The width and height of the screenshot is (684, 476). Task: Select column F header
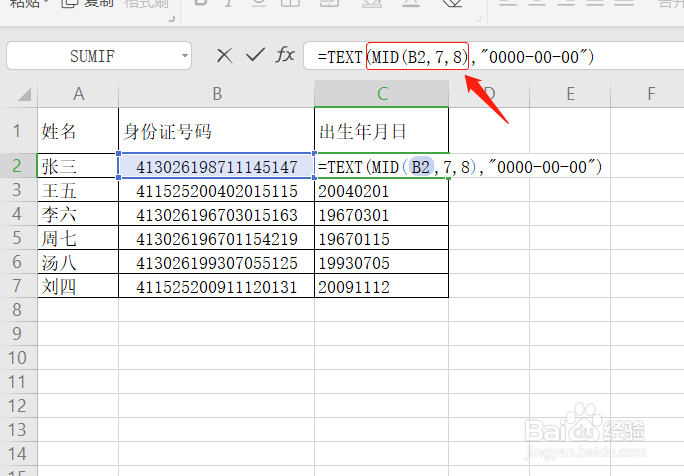coord(647,94)
